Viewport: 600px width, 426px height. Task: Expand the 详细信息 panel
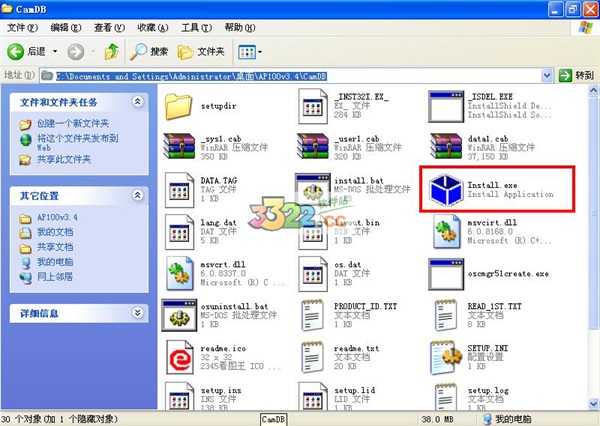point(138,313)
